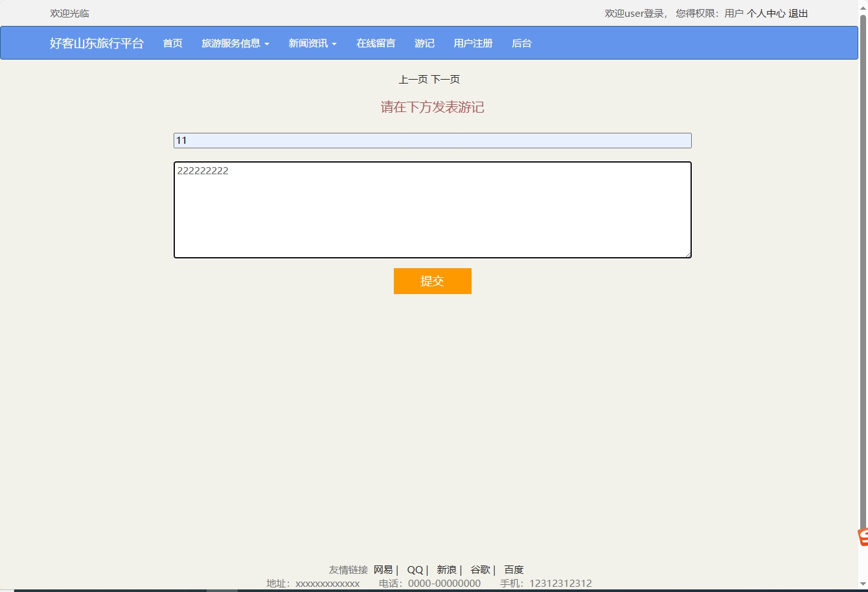Open 用户注册 from the navbar
The width and height of the screenshot is (868, 592).
pyautogui.click(x=473, y=43)
